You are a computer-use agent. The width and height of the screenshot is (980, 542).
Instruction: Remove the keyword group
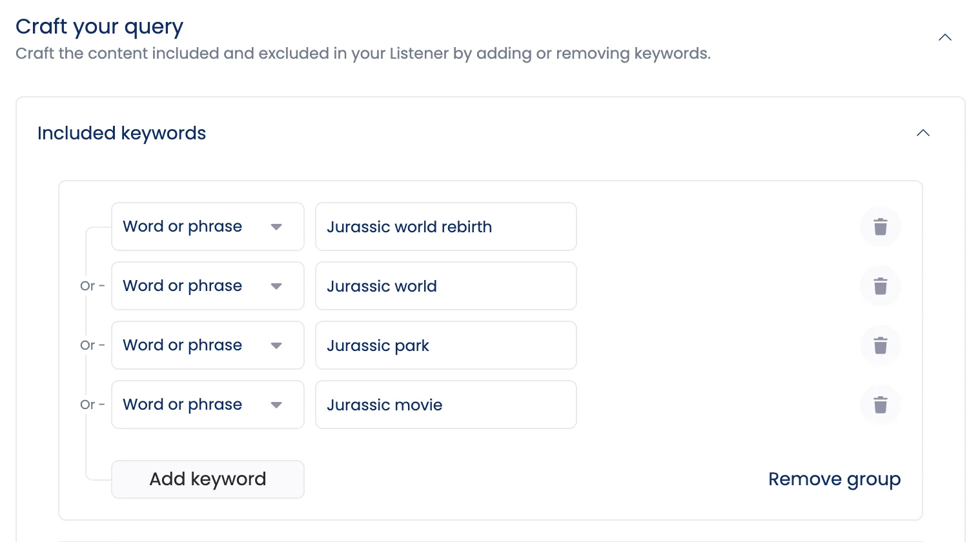(834, 479)
